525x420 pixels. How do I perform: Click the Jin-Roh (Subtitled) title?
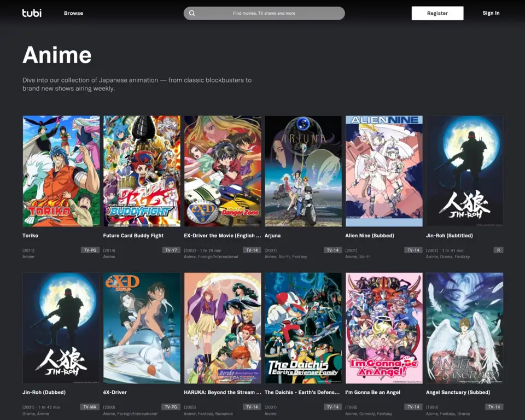coord(450,236)
